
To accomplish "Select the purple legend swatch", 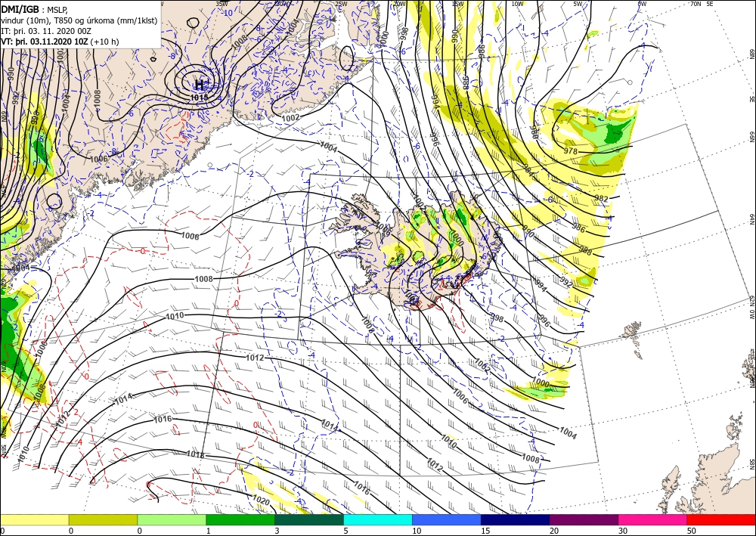I will [584, 519].
